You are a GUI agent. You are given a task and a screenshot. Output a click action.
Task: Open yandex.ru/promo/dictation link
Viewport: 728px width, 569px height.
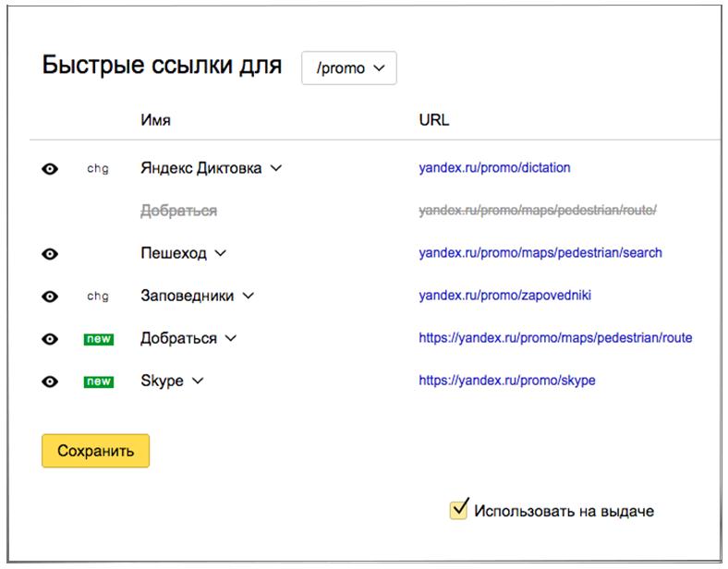tap(494, 167)
